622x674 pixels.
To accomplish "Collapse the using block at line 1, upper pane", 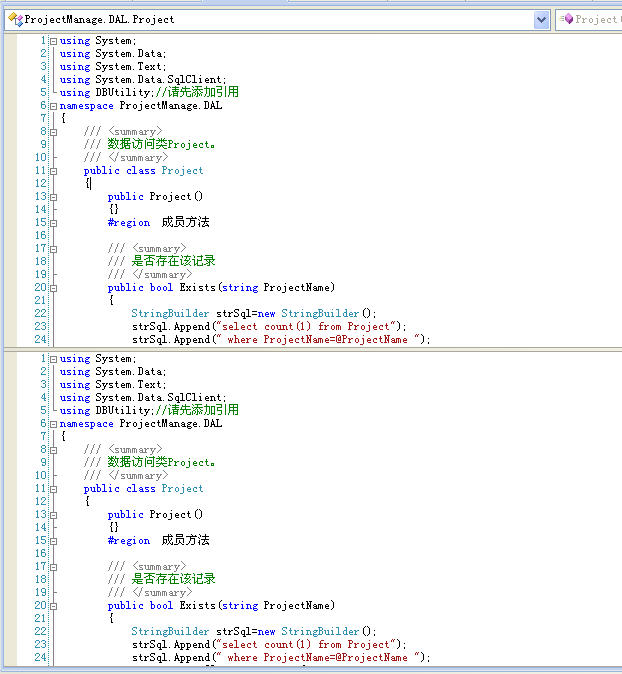I will tap(53, 42).
